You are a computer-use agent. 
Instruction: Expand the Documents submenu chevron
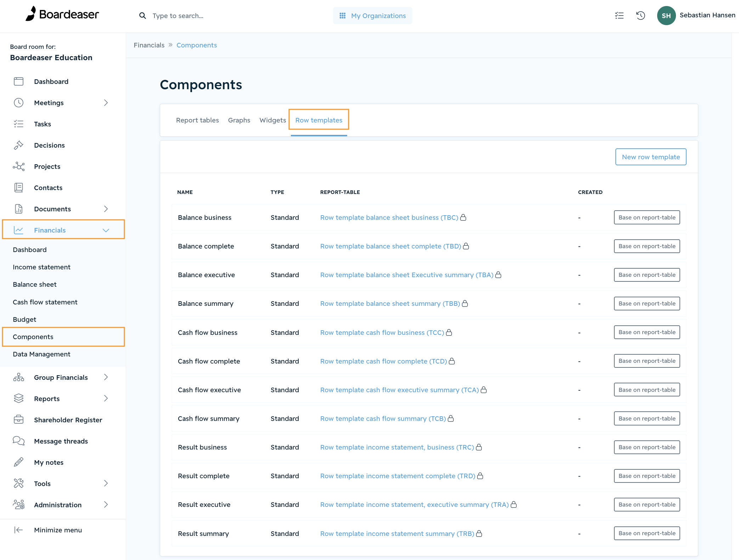click(106, 209)
